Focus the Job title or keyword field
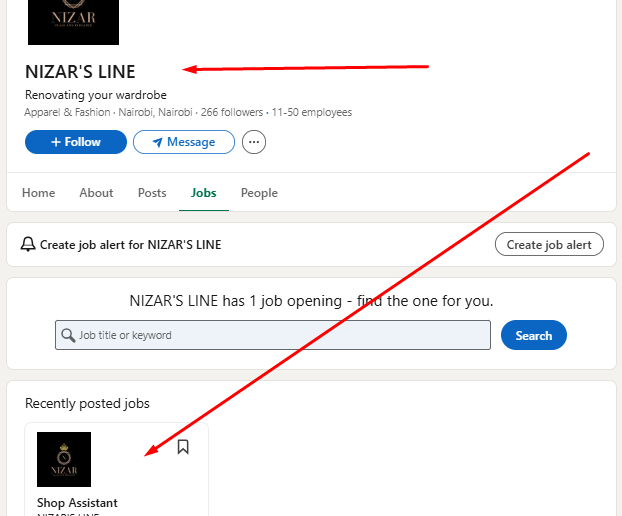This screenshot has height=516, width=622. 273,335
